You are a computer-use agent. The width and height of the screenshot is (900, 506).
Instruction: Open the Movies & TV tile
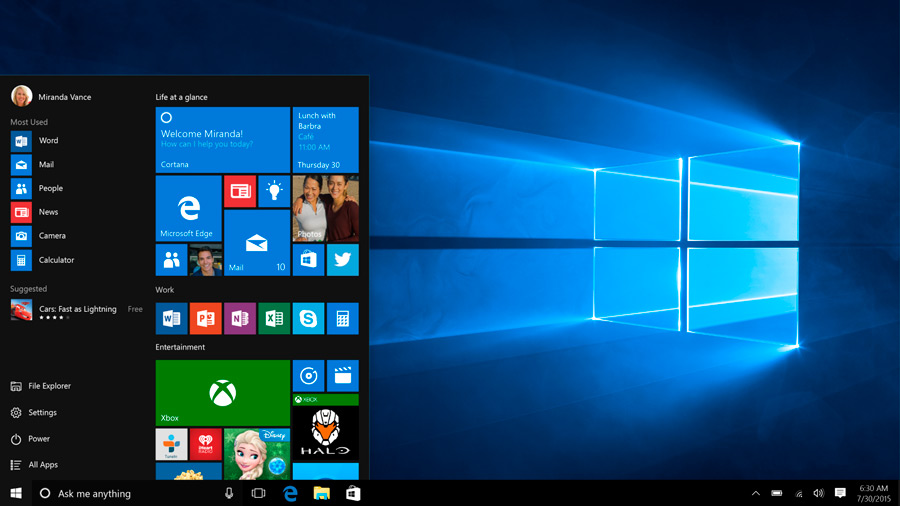click(x=342, y=376)
